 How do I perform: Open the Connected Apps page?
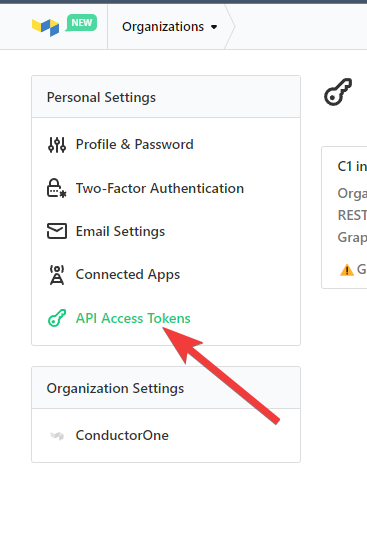tap(128, 275)
